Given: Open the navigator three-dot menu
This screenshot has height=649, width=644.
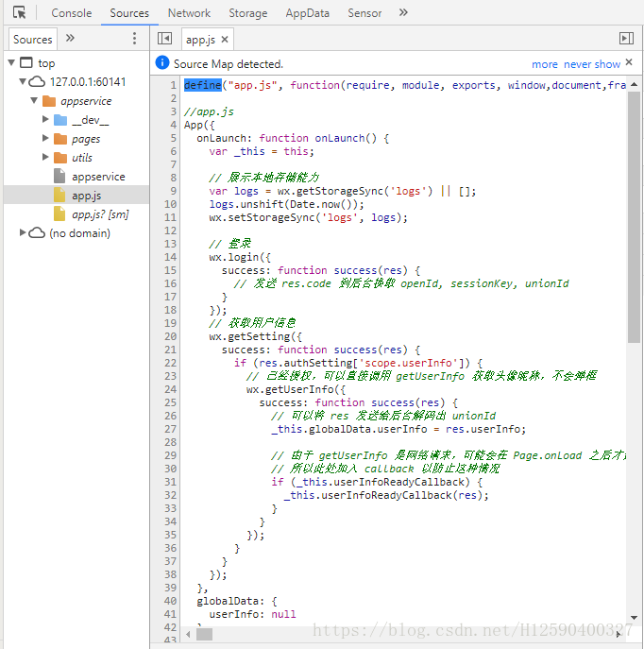Looking at the screenshot, I should [134, 39].
